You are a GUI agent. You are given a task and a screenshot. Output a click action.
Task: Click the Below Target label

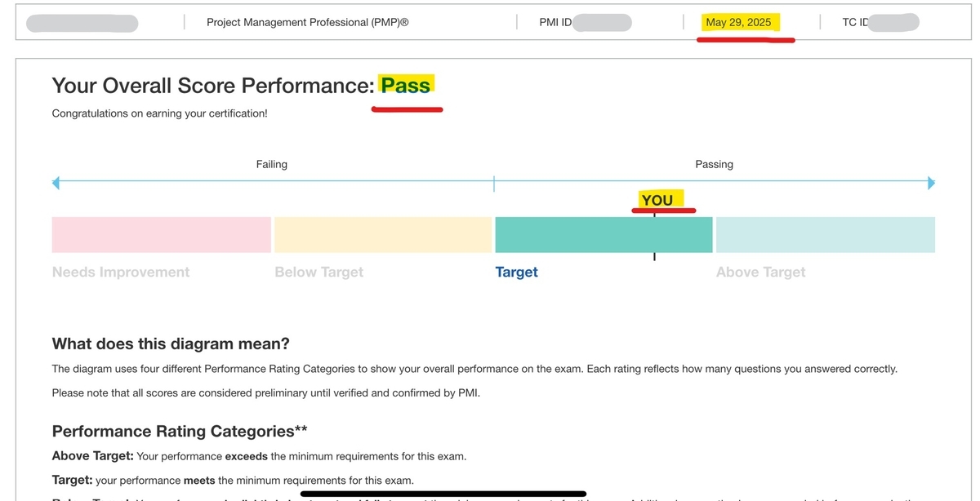point(318,273)
